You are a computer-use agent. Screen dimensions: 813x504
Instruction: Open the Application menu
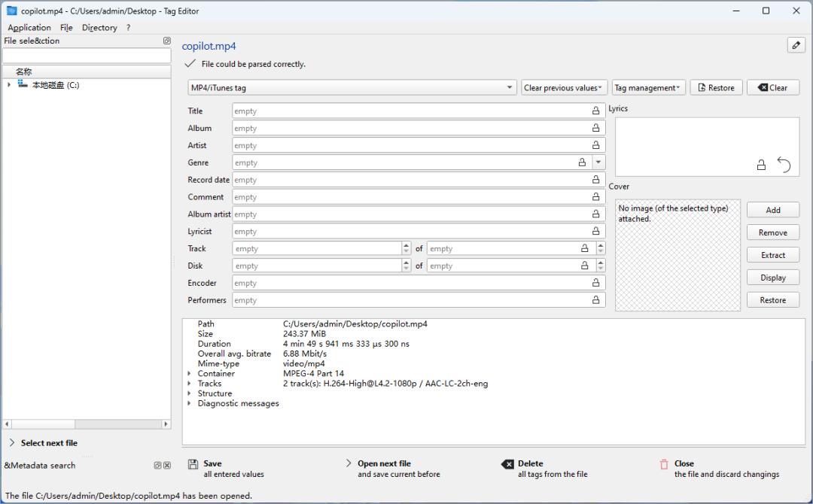click(x=29, y=28)
